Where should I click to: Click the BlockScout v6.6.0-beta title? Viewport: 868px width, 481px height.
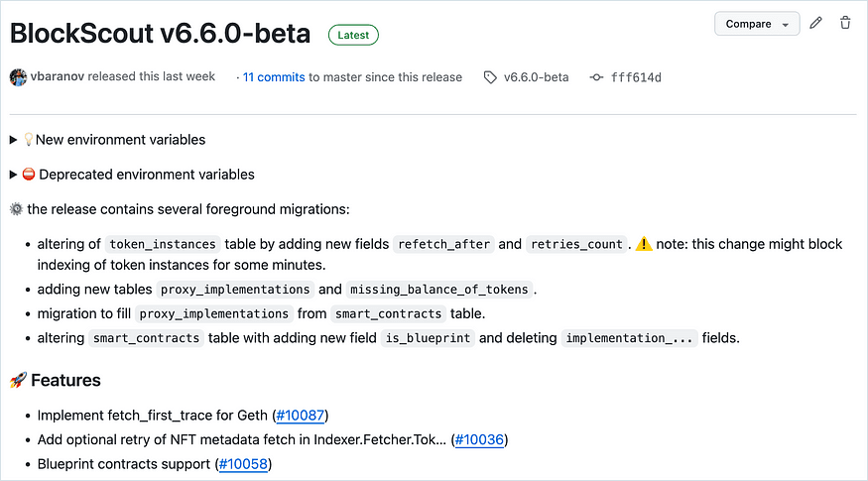tap(160, 33)
